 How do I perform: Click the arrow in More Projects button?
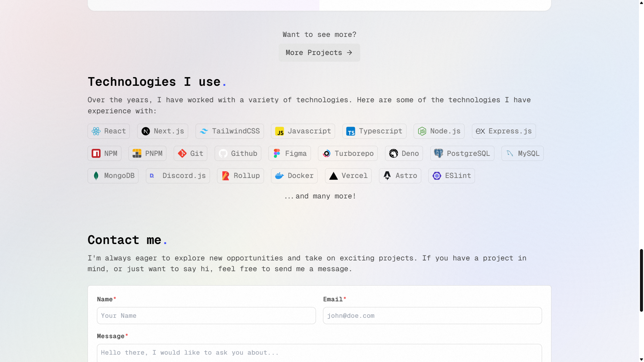coord(350,53)
